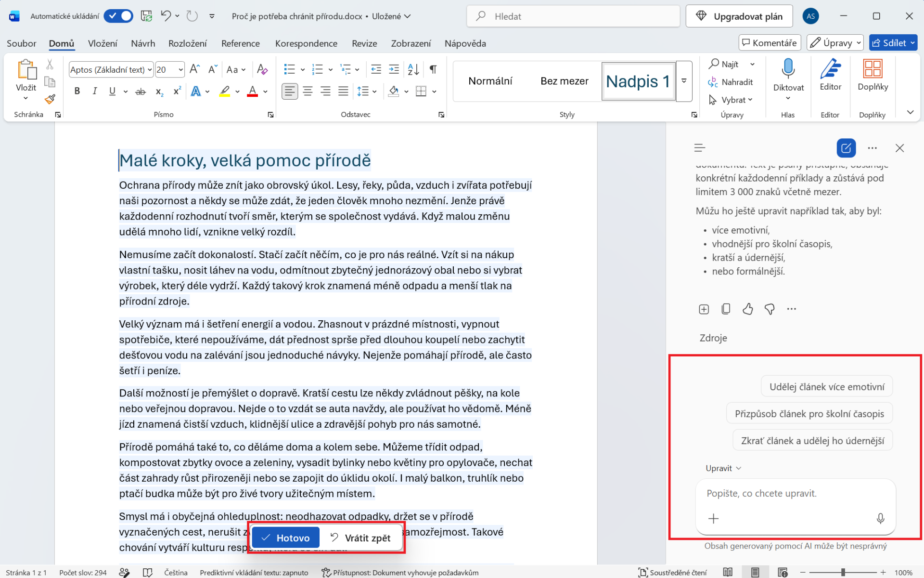The image size is (924, 578).
Task: Click the Upgradovat plán button
Action: coord(739,16)
